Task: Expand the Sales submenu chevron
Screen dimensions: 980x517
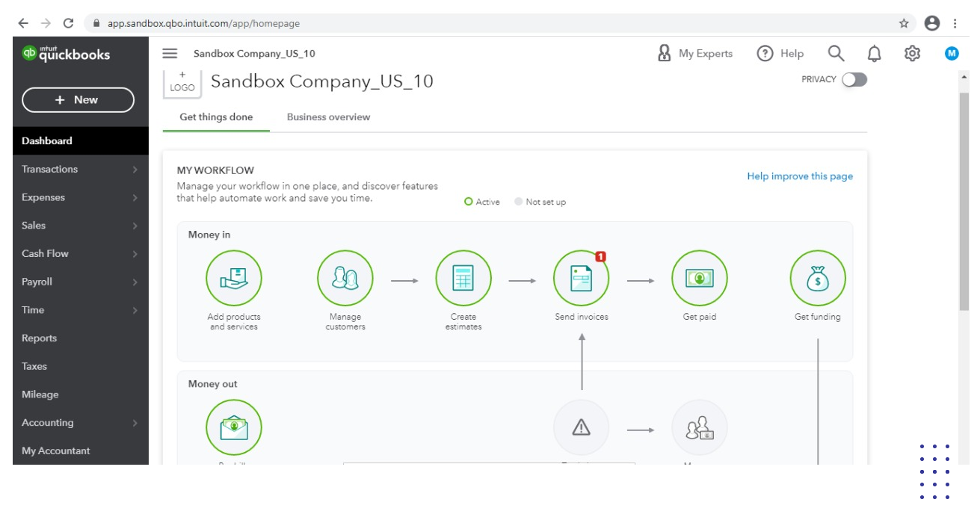Action: [x=135, y=226]
